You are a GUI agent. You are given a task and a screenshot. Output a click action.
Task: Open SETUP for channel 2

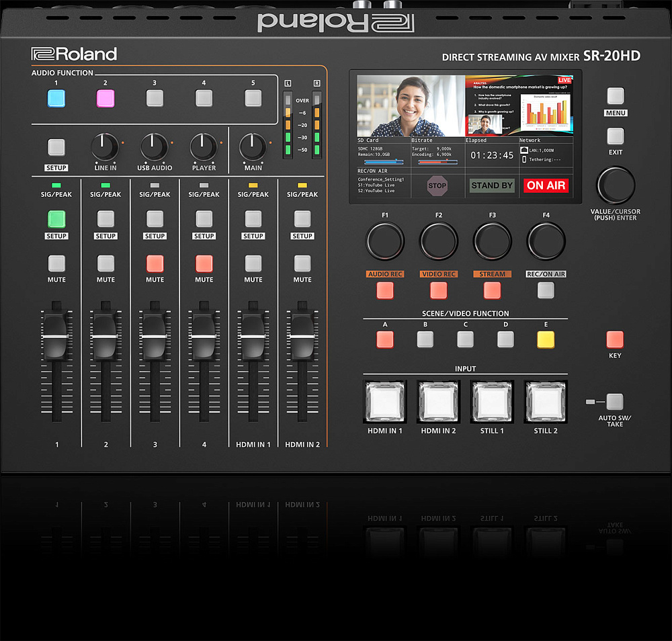click(106, 219)
